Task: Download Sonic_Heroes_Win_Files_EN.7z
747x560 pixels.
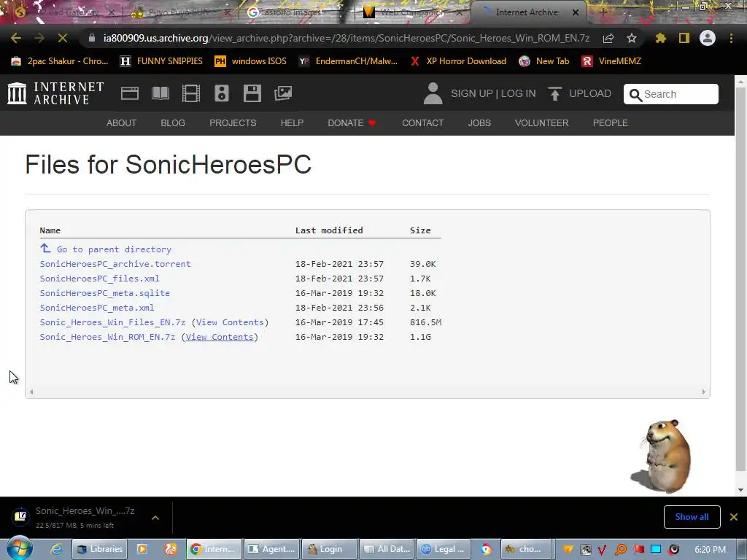Action: 112,322
